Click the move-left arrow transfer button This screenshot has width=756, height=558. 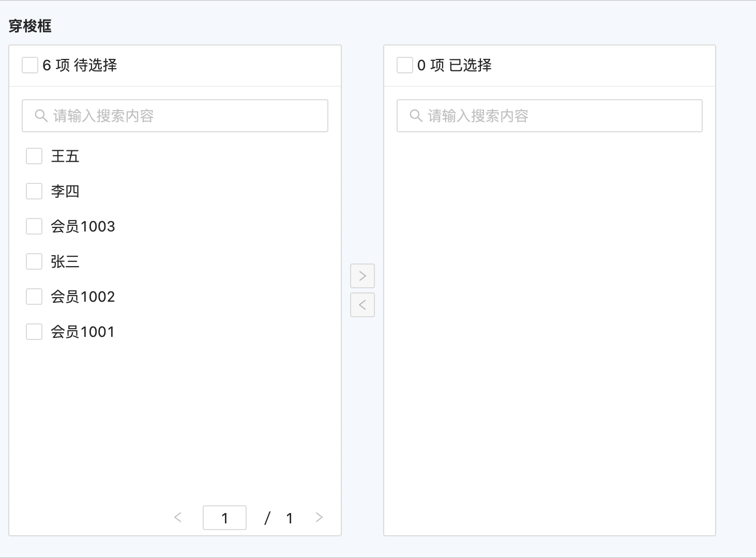362,305
